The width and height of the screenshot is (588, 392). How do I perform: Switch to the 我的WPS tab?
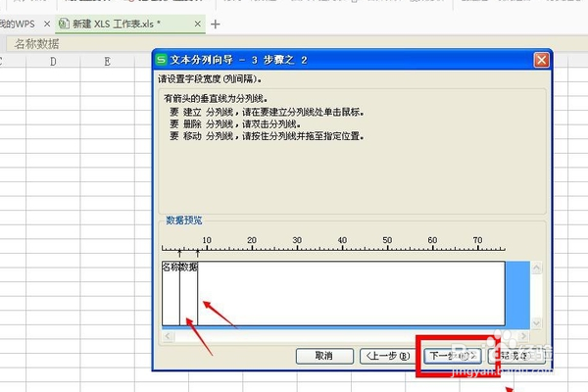pyautogui.click(x=17, y=24)
